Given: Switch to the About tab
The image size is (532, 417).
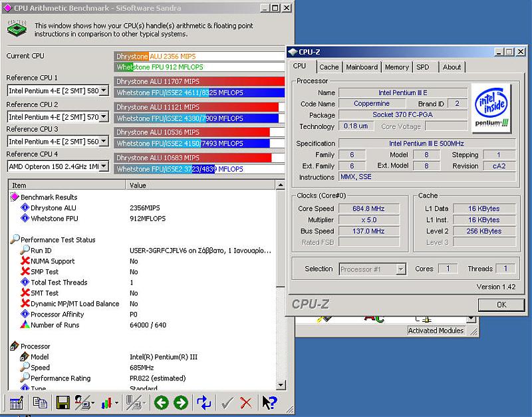Looking at the screenshot, I should point(452,67).
